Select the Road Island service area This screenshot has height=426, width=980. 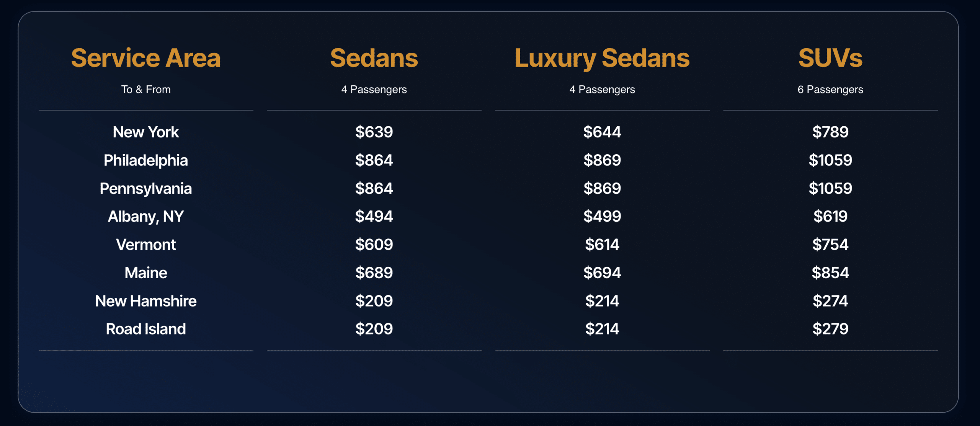(x=146, y=329)
